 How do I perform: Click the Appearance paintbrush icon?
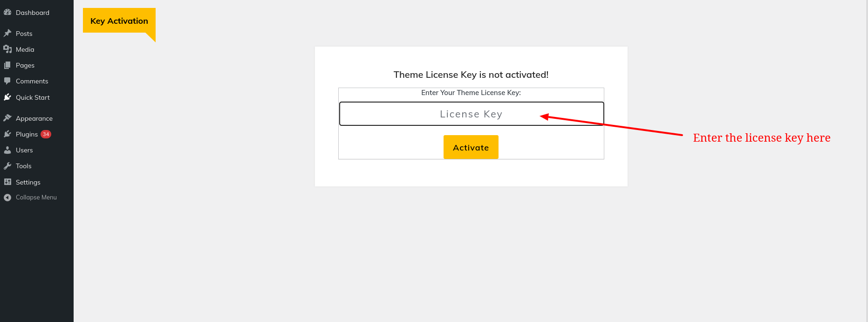coord(7,118)
